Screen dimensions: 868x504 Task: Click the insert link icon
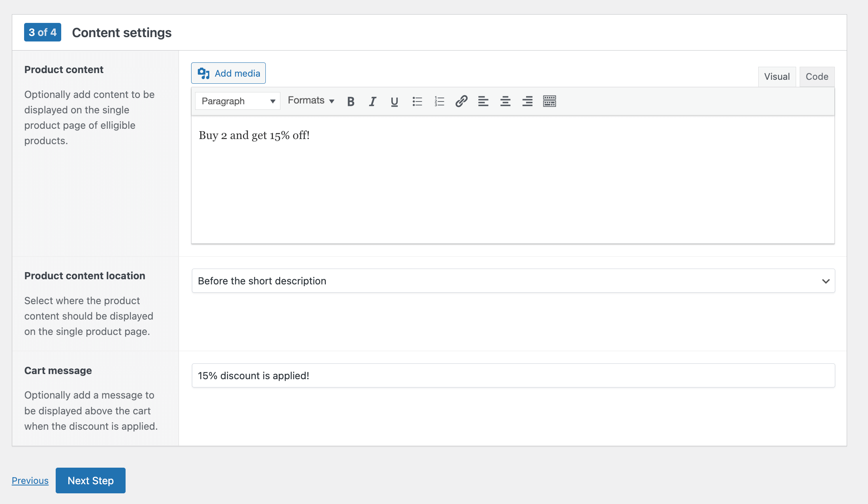coord(461,102)
